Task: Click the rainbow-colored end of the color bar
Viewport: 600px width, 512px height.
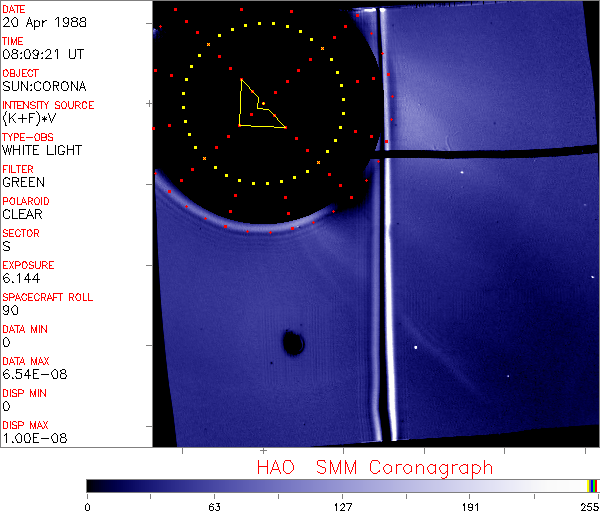Action: [593, 485]
